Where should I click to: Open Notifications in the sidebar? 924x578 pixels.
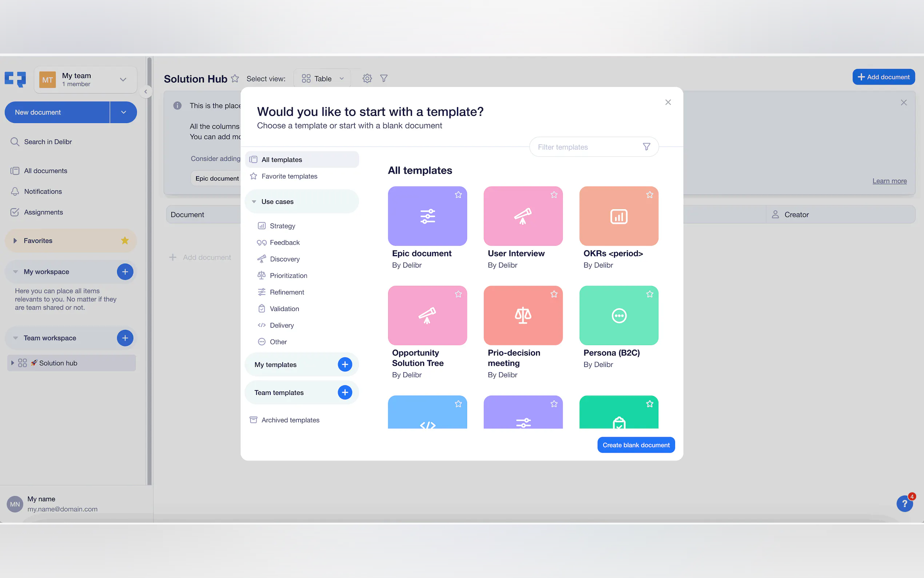pyautogui.click(x=43, y=191)
